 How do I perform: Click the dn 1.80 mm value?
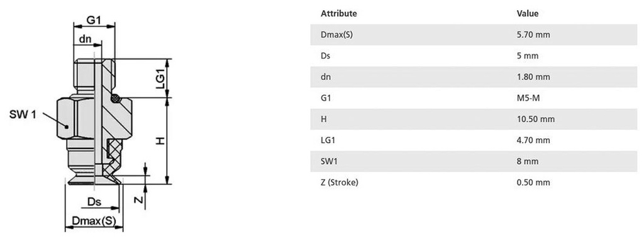(x=533, y=77)
